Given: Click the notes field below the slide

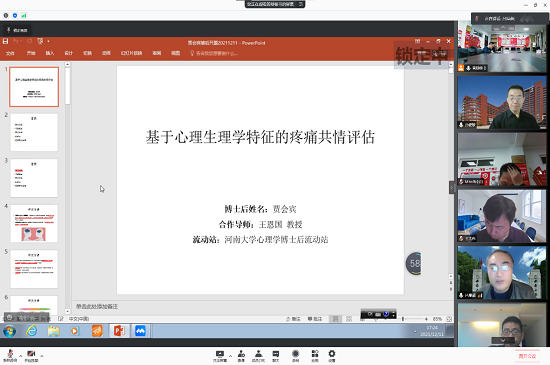Looking at the screenshot, I should [261, 306].
